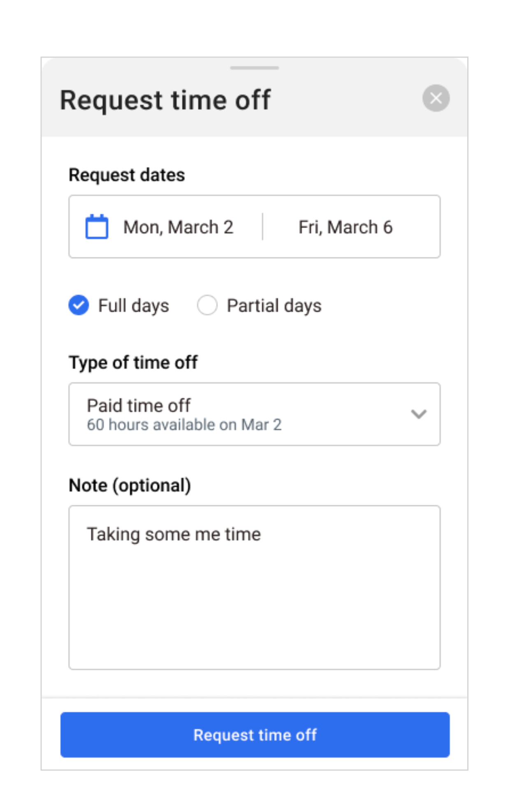
Task: Click the blue calendar icon
Action: pyautogui.click(x=97, y=226)
